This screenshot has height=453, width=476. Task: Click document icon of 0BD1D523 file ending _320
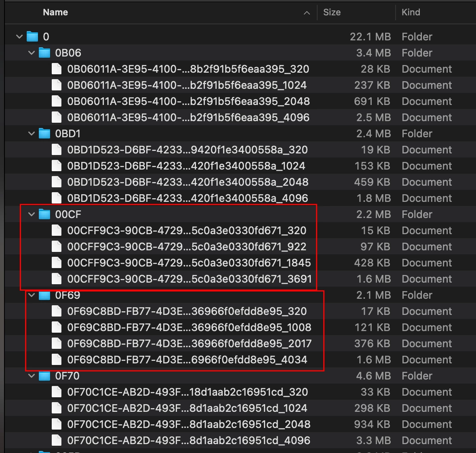57,149
